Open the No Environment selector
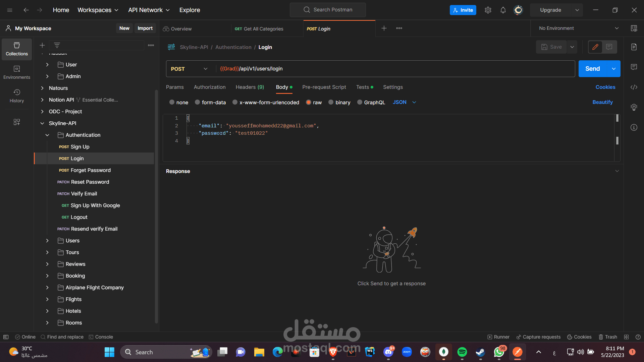The height and width of the screenshot is (362, 644). point(579,28)
